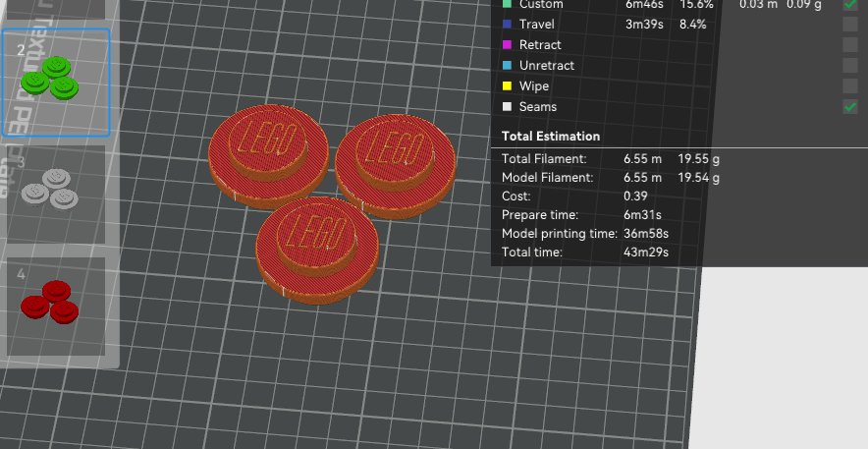Click the Seams row label
This screenshot has width=868, height=449.
(537, 107)
